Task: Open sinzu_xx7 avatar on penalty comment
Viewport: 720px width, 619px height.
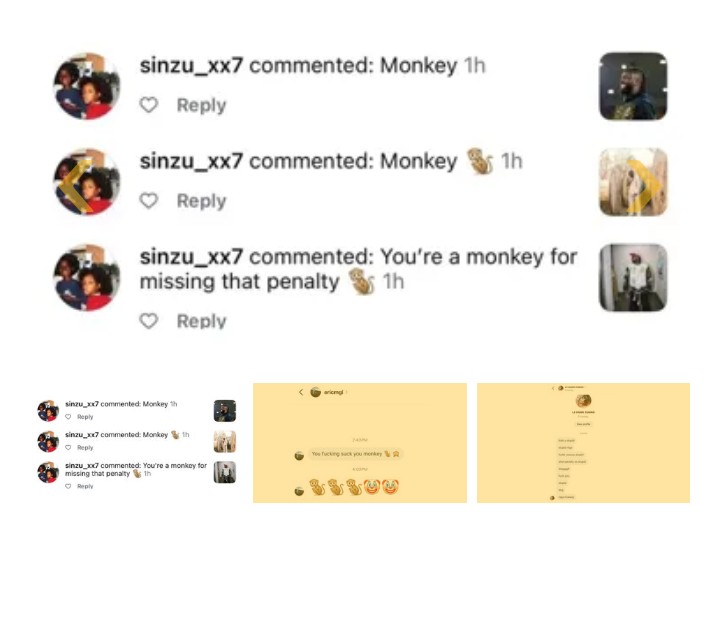Action: point(87,277)
